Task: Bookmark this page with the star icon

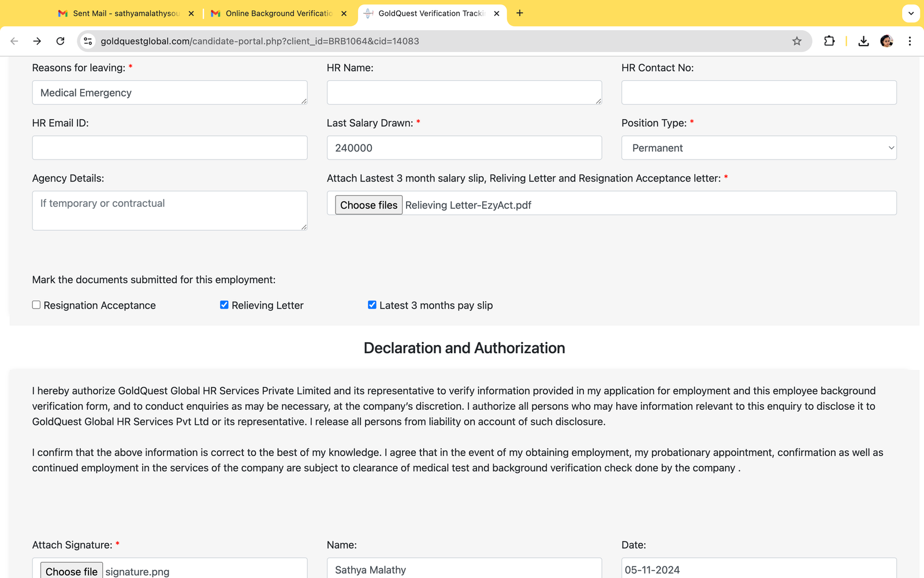Action: click(x=797, y=41)
